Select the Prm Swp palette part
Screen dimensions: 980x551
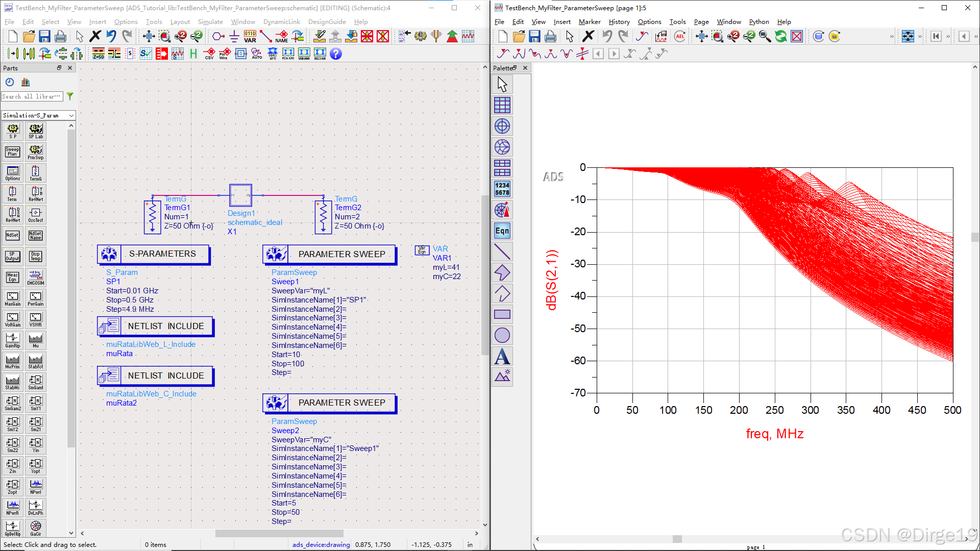coord(36,152)
